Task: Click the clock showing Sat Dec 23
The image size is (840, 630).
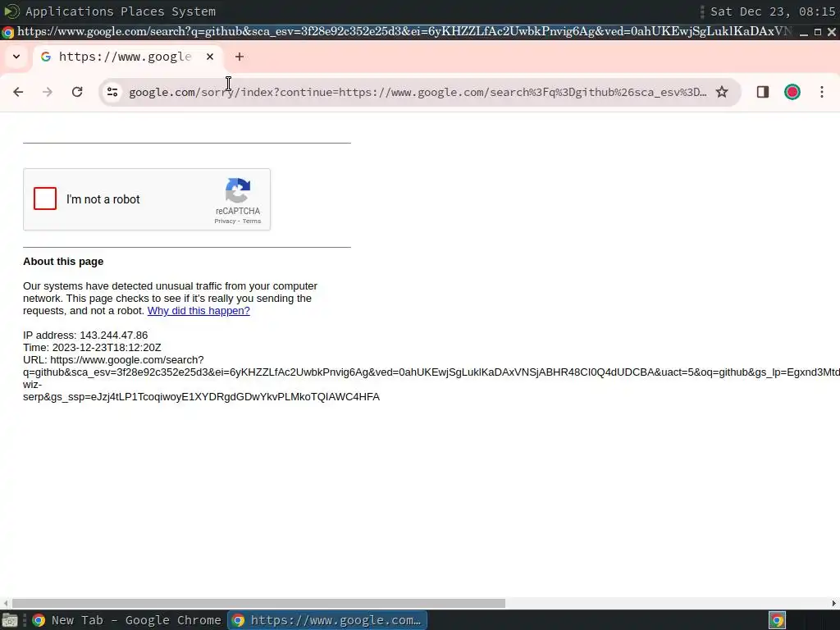Action: (773, 11)
